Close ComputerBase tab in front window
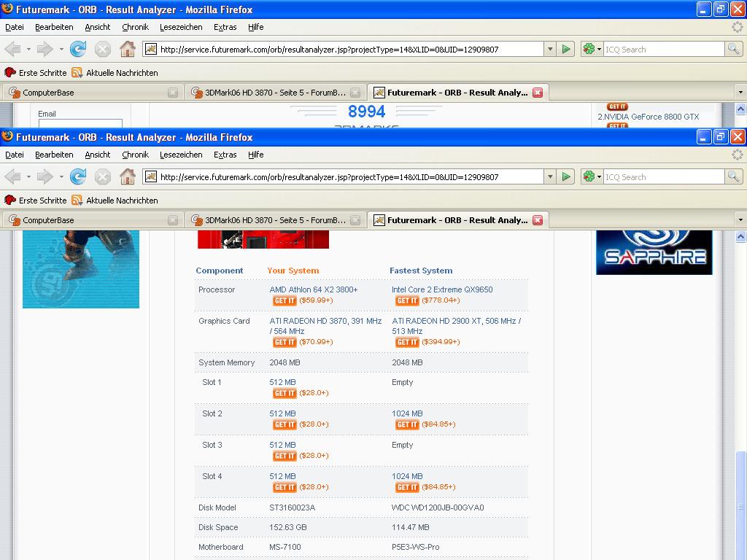Image resolution: width=747 pixels, height=560 pixels. click(x=173, y=220)
